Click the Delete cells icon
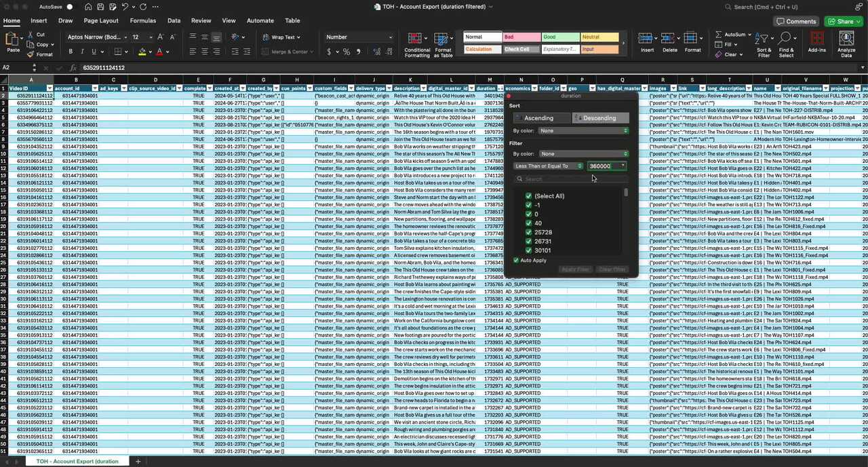Image resolution: width=868 pixels, height=467 pixels. click(668, 38)
